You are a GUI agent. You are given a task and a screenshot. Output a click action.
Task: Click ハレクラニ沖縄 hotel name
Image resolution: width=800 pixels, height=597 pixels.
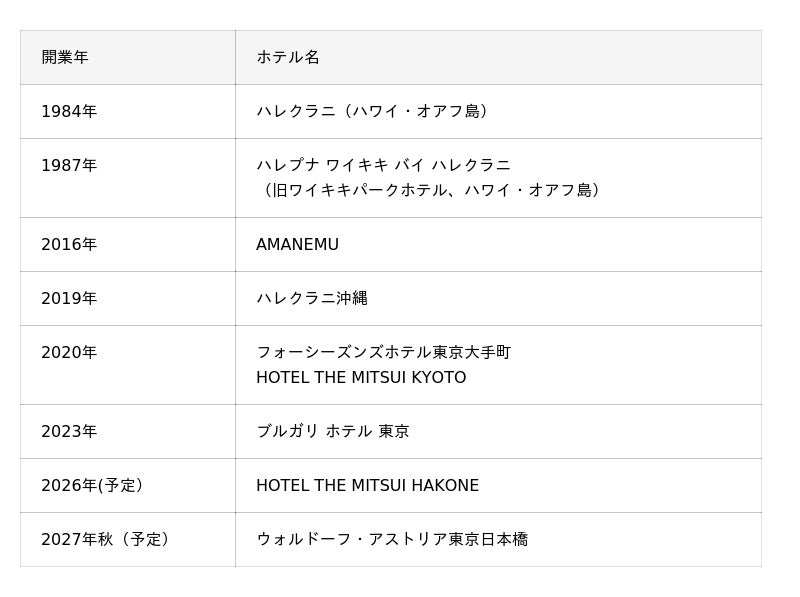tap(312, 298)
